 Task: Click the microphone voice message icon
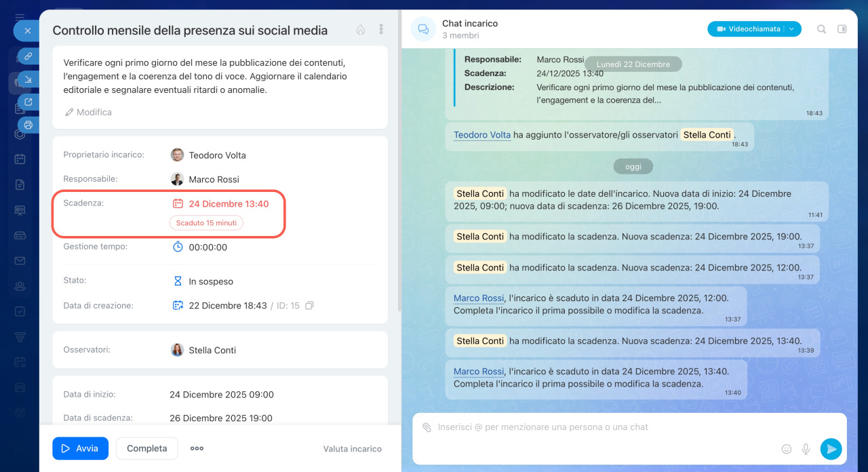(806, 449)
